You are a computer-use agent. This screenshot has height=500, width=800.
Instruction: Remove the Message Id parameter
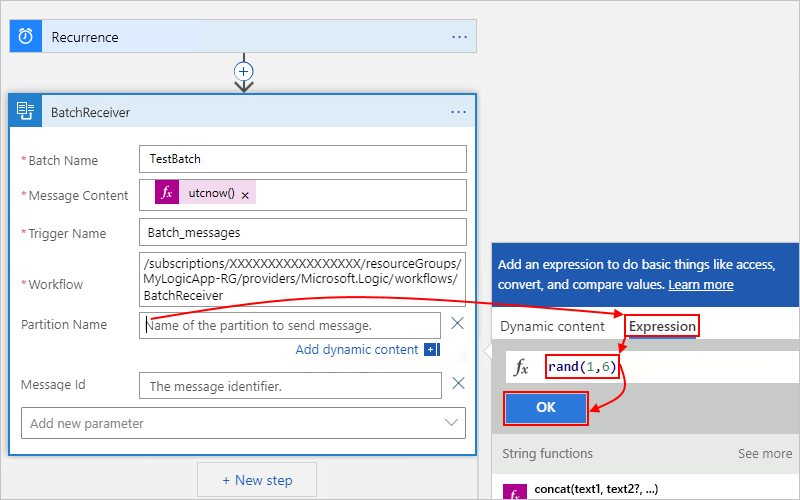coord(458,383)
